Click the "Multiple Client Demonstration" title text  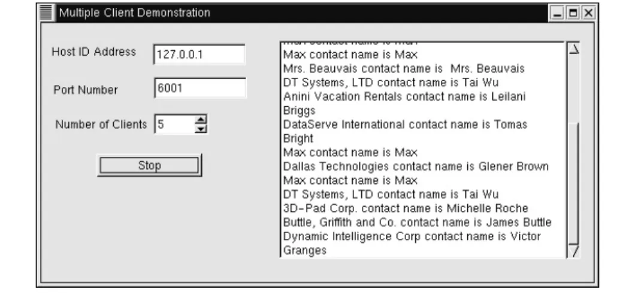point(135,13)
